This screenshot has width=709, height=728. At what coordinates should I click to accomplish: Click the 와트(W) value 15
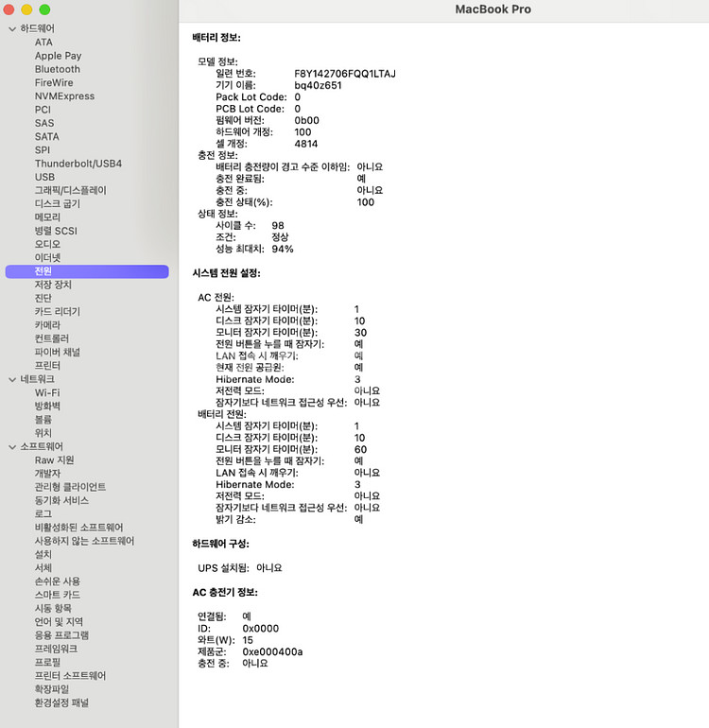[248, 640]
